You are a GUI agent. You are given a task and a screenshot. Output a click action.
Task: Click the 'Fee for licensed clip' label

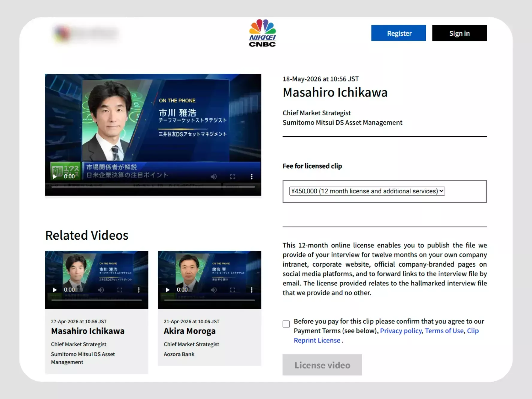[x=312, y=166]
